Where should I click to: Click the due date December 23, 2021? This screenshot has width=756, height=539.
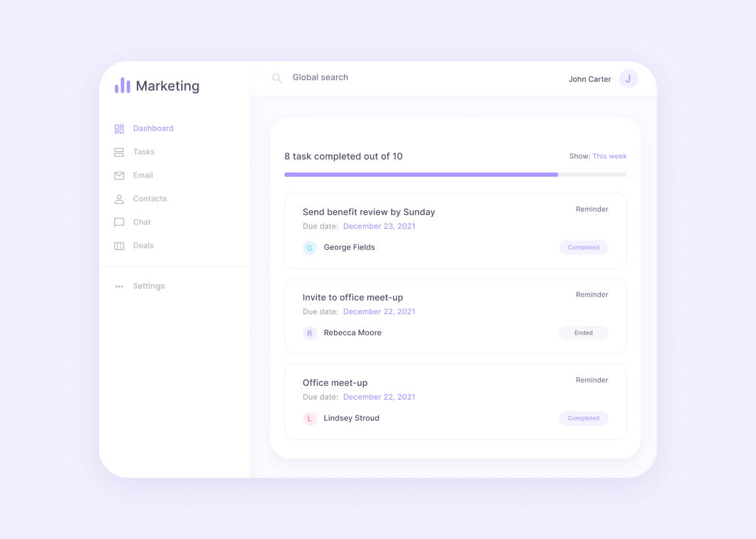tap(379, 226)
